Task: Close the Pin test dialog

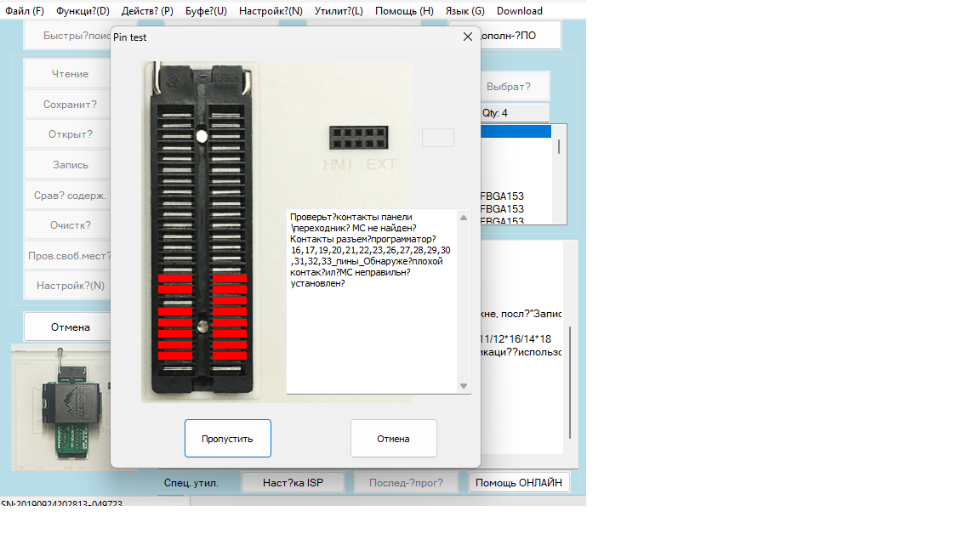Action: coord(467,37)
